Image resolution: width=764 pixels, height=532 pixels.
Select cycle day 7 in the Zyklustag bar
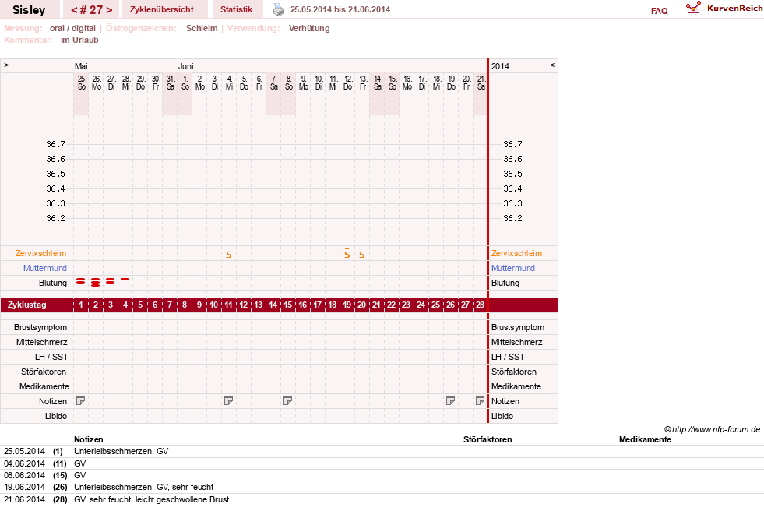pos(170,305)
